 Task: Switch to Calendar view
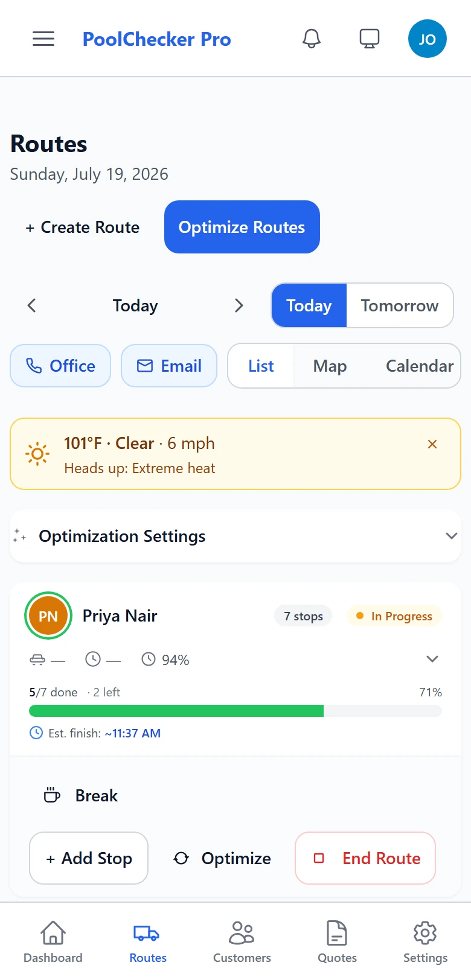(x=420, y=366)
